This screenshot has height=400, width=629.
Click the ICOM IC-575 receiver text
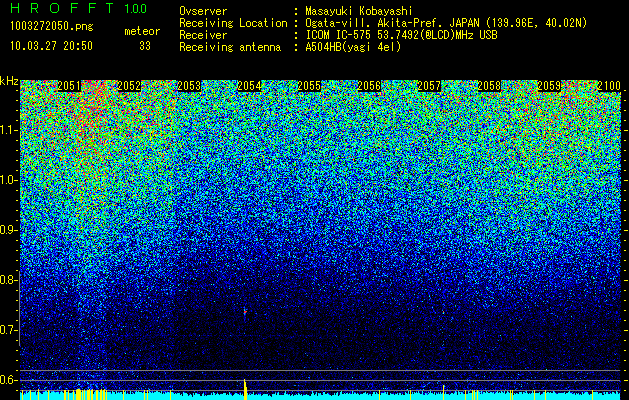(x=401, y=35)
